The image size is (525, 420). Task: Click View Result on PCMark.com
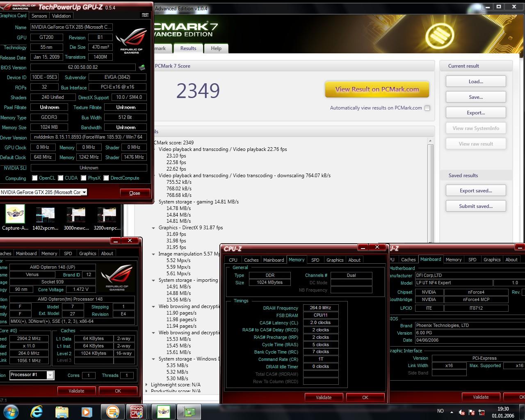(377, 89)
